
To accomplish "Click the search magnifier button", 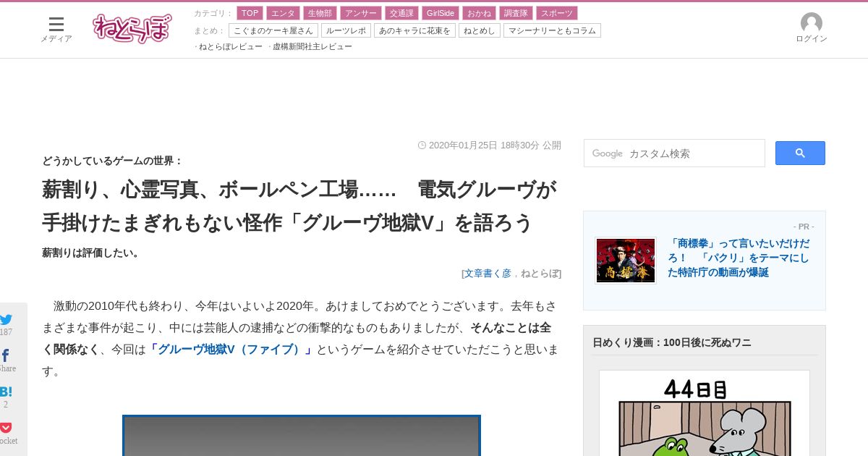I will coord(800,153).
